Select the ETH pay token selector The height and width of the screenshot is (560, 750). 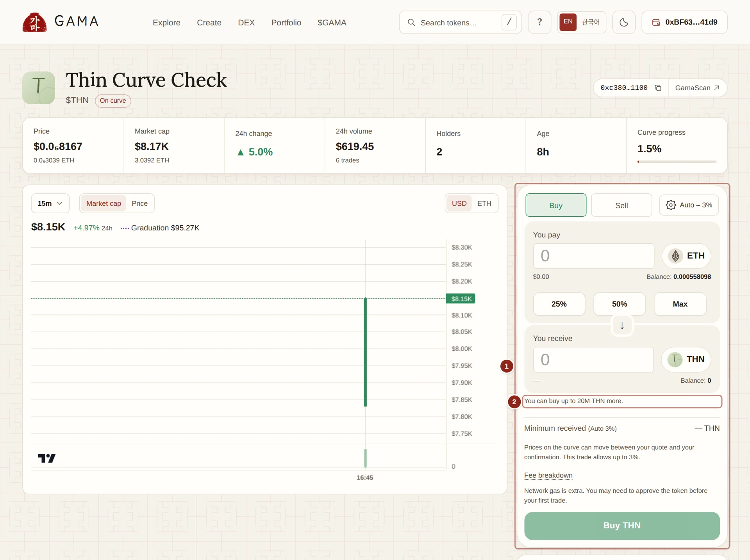[686, 256]
